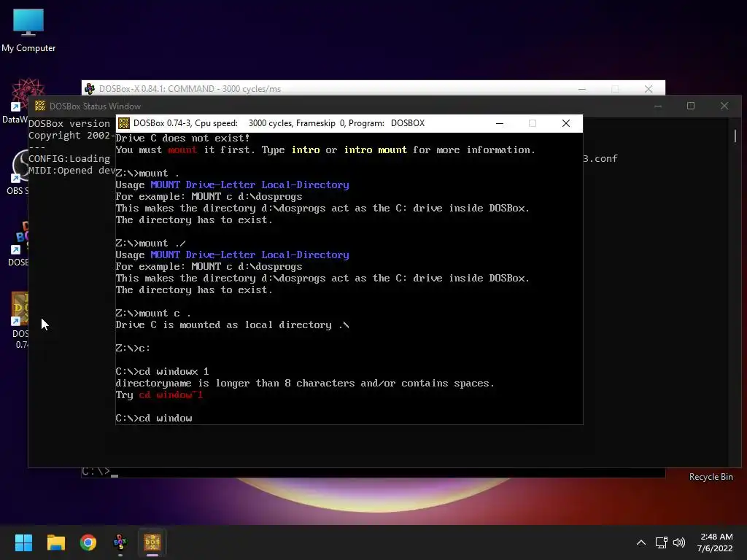Image resolution: width=747 pixels, height=560 pixels.
Task: Click 'Drive C is mounted as local directory' text
Action: click(232, 324)
